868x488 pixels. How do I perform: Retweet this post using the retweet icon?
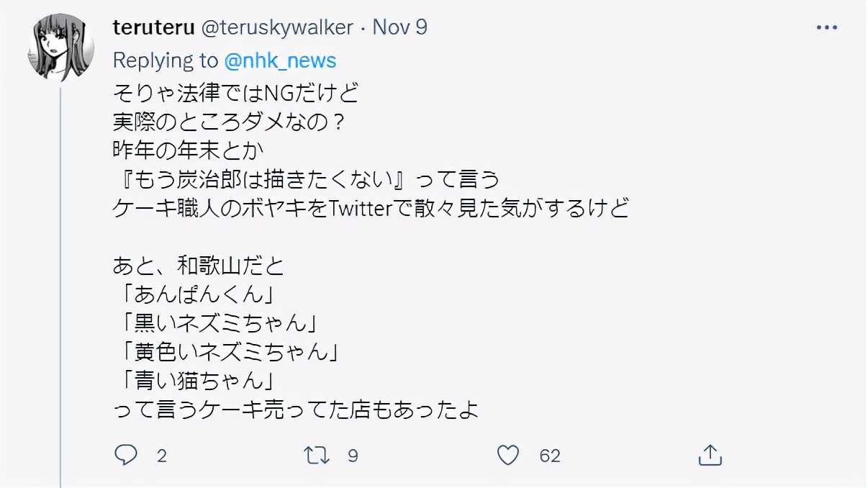317,455
